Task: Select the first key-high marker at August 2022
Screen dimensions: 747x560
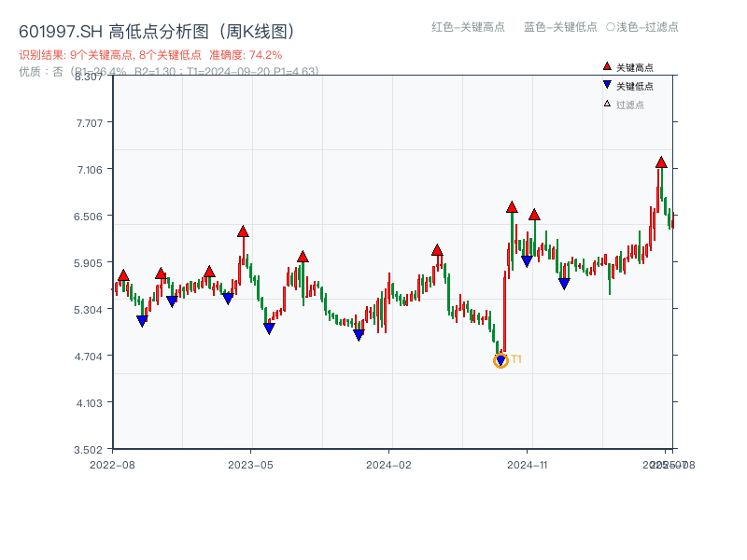Action: pos(123,275)
